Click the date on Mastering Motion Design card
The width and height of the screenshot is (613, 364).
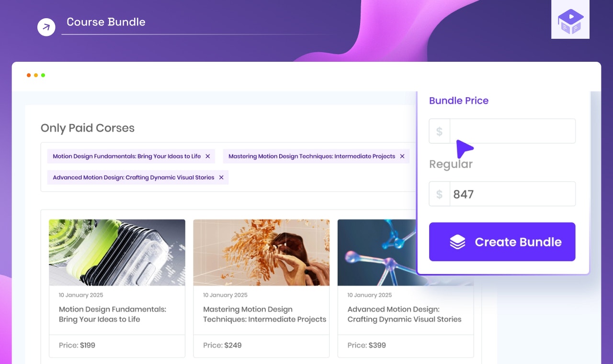coord(225,295)
